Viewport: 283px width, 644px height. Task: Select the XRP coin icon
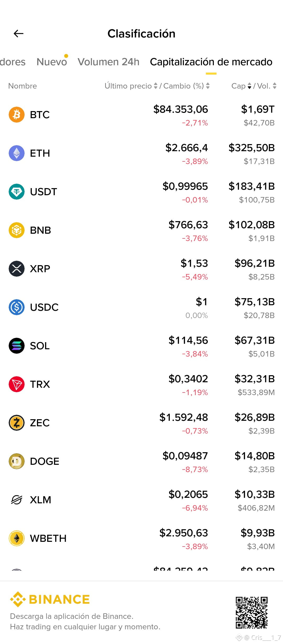coord(17,269)
